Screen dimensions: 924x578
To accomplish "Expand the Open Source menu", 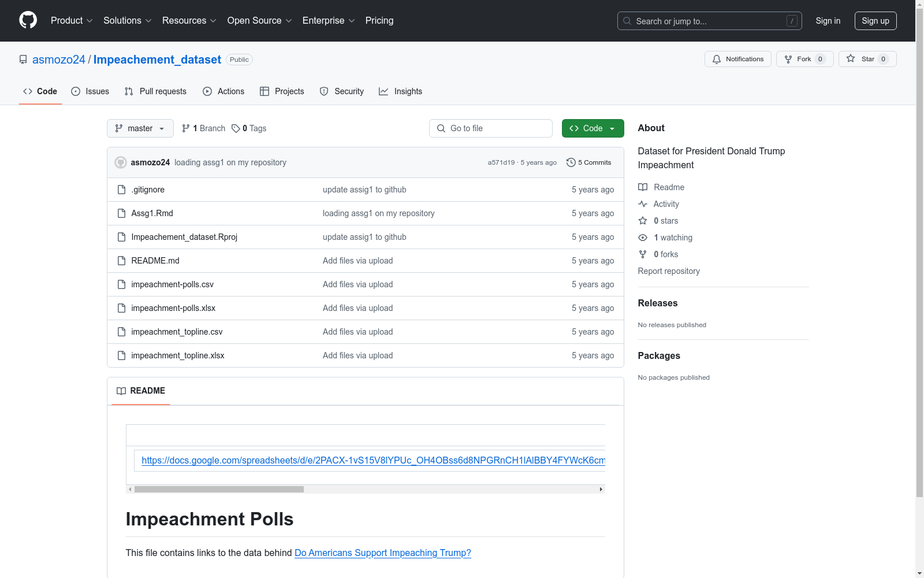I will pos(260,21).
